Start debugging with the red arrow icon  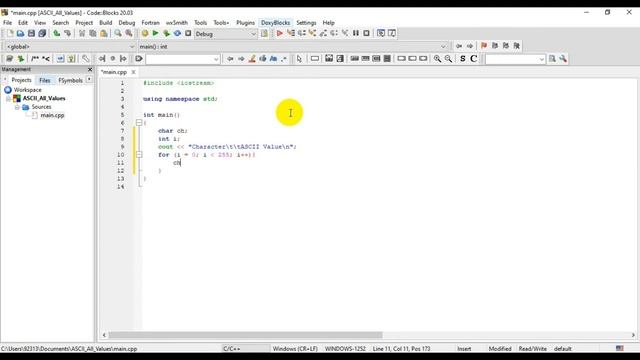tap(280, 33)
